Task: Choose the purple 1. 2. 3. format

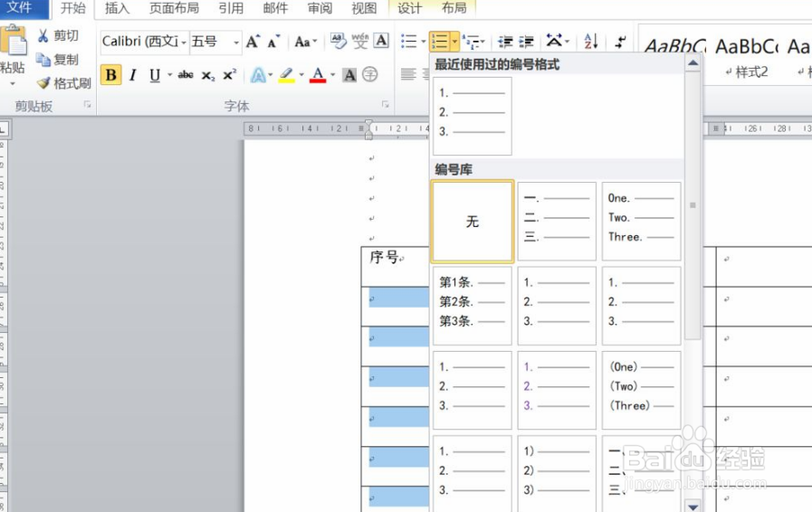Action: pos(557,390)
